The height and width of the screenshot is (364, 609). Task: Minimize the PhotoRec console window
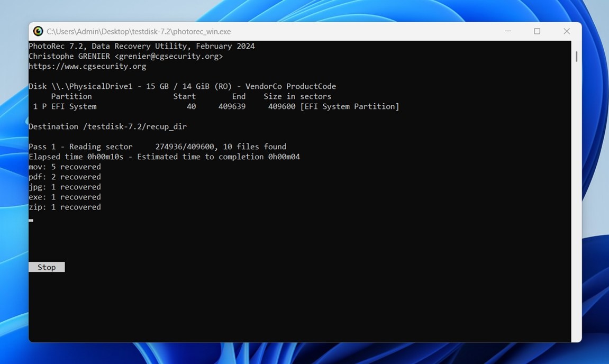click(x=508, y=31)
